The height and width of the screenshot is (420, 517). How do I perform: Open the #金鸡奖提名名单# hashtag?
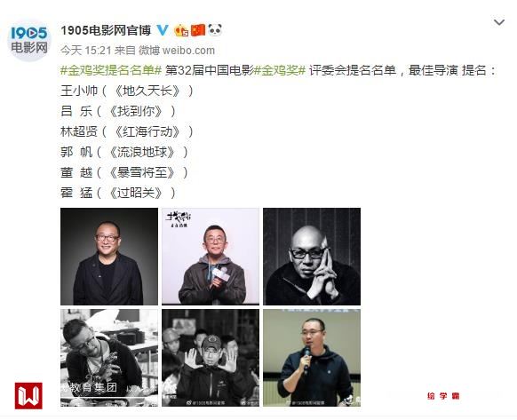111,70
